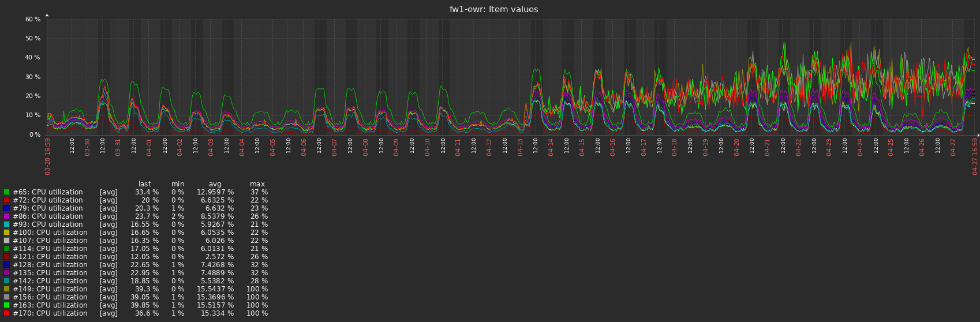Select the gray swatch for #156 CPU utilization
Image resolution: width=980 pixels, height=322 pixels.
6,297
